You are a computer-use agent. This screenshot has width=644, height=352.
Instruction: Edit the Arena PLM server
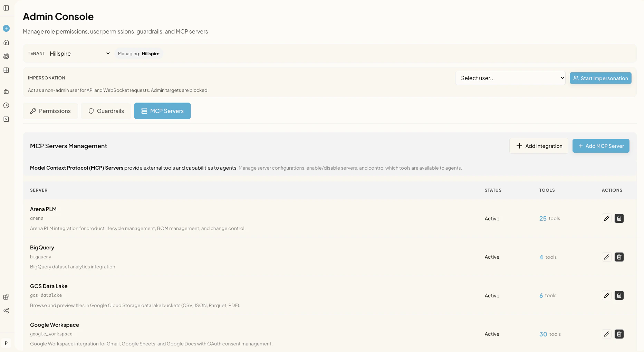(x=607, y=218)
